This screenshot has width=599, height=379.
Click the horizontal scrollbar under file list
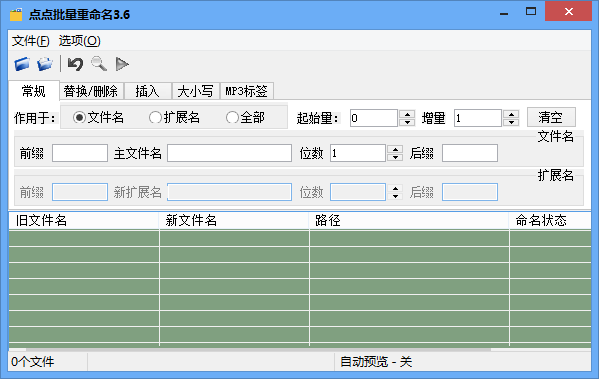coord(258,349)
